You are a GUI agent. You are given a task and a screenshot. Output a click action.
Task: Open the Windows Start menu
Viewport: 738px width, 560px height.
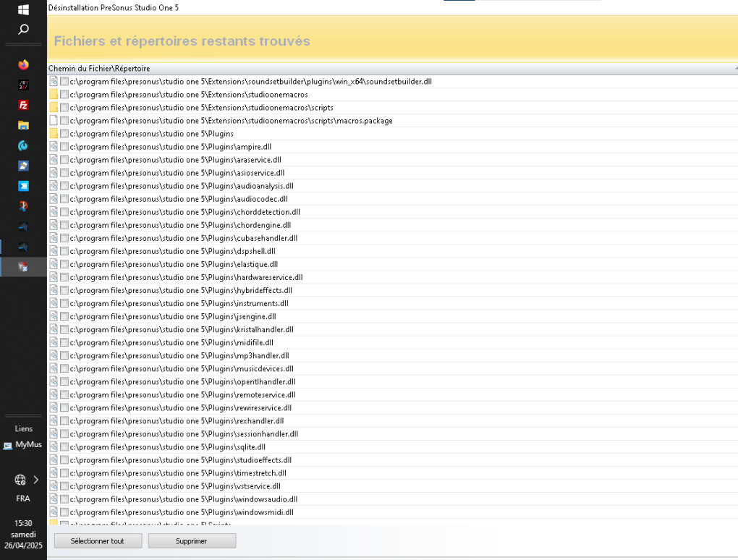(23, 9)
